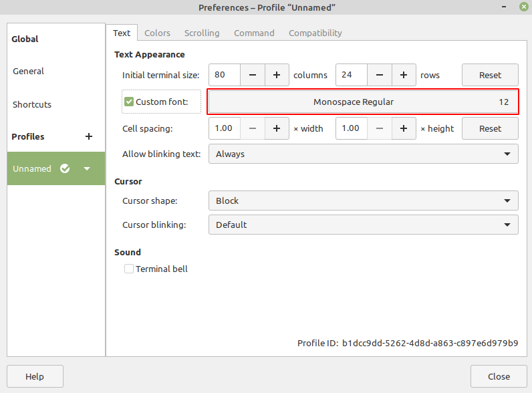532x393 pixels.
Task: Reset the initial terminal size
Action: pyautogui.click(x=490, y=76)
